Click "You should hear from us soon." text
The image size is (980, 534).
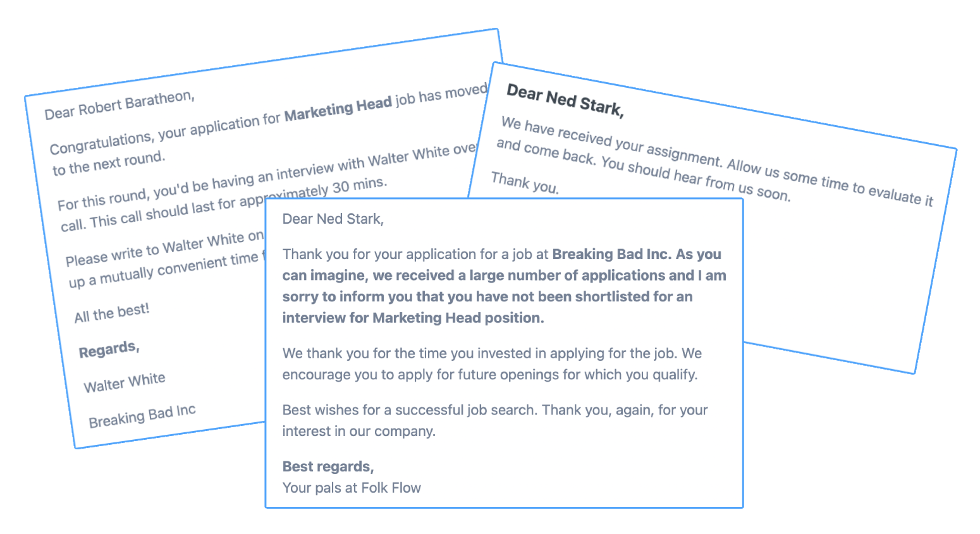(x=695, y=178)
